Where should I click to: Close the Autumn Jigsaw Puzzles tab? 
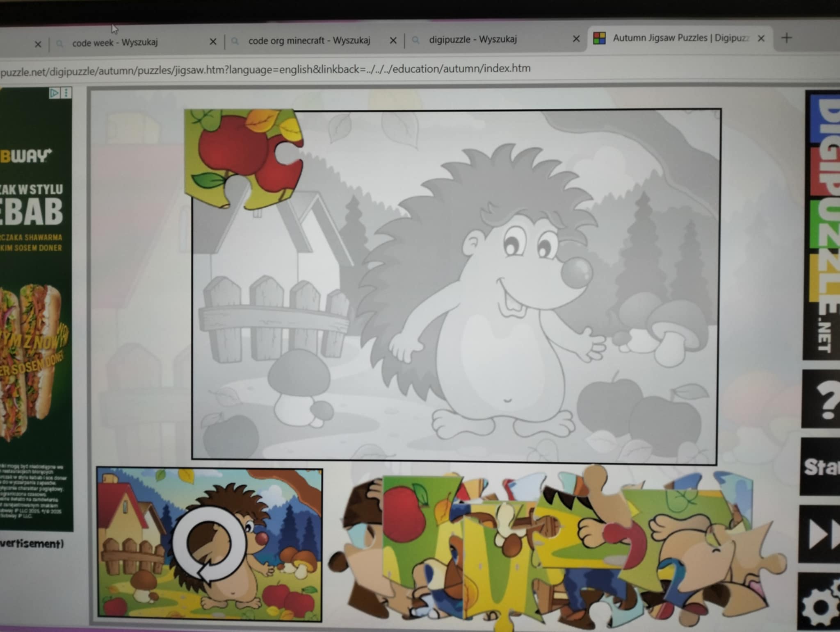click(x=761, y=38)
